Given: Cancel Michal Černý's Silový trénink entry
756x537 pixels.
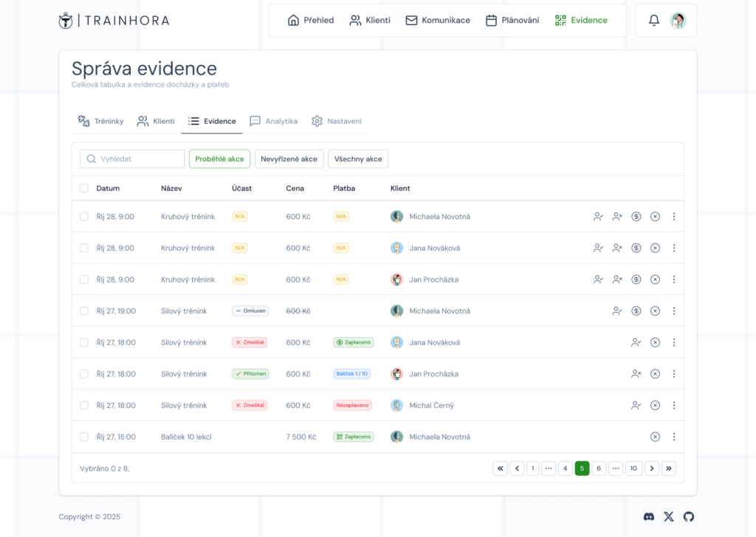Looking at the screenshot, I should pos(655,406).
